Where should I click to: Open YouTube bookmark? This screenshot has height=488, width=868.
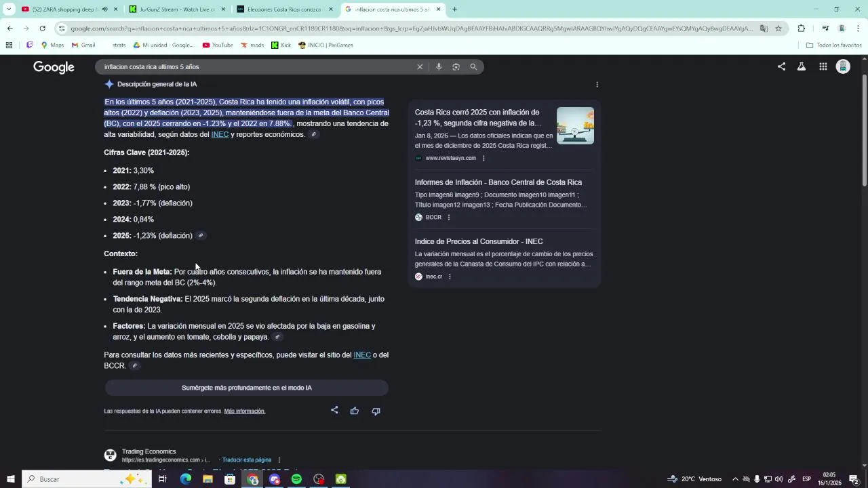pyautogui.click(x=218, y=45)
